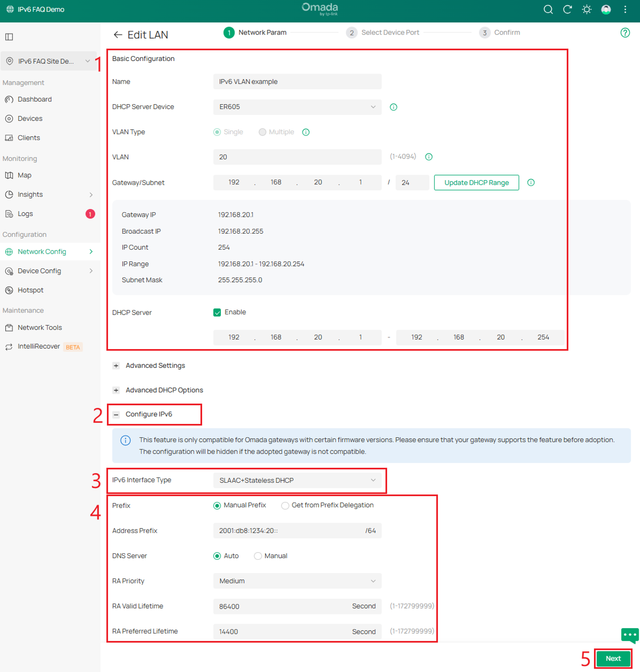Click the Omada by tp-link logo
Screen dimensions: 640x672
[320, 9]
